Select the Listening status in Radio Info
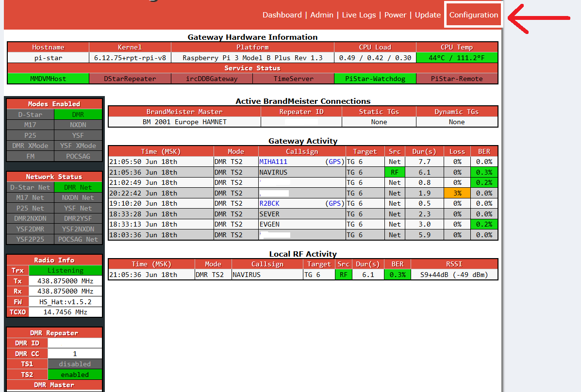 66,271
